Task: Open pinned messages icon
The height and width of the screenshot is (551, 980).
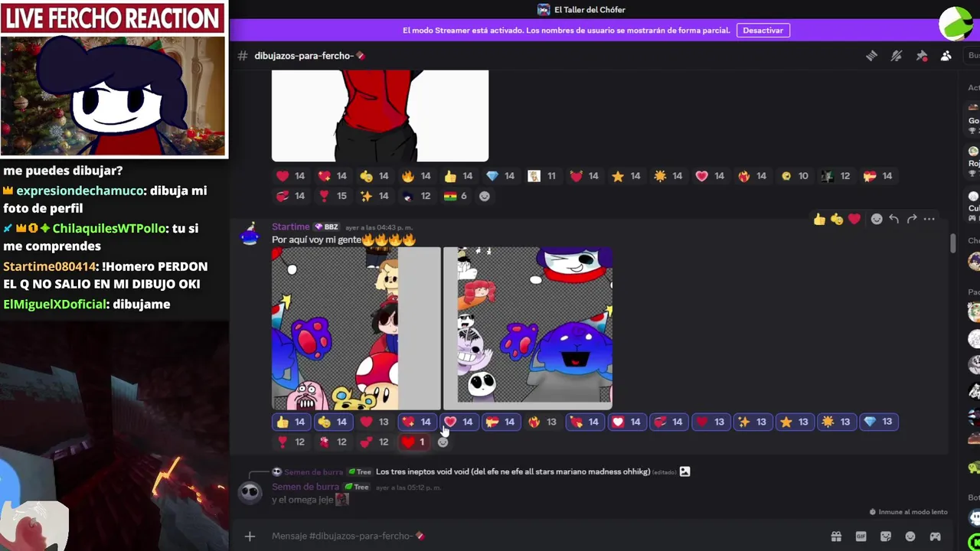Action: pyautogui.click(x=922, y=56)
